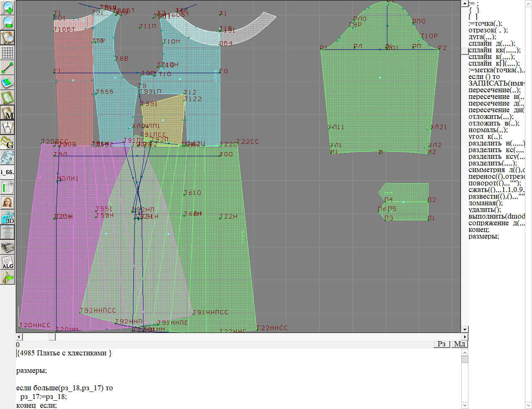The image size is (532, 409).
Task: Click the ALG algorithm document icon
Action: [x=8, y=262]
